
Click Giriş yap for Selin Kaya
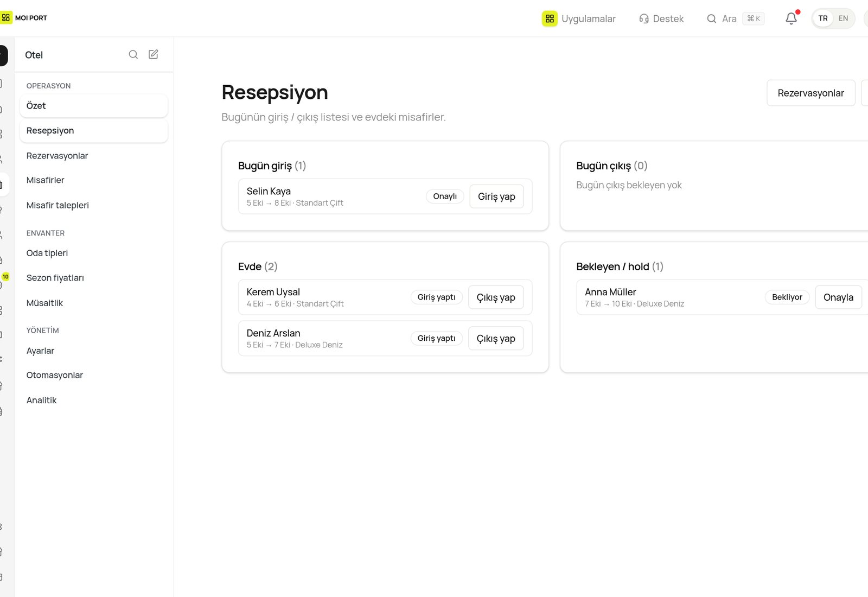pos(496,196)
